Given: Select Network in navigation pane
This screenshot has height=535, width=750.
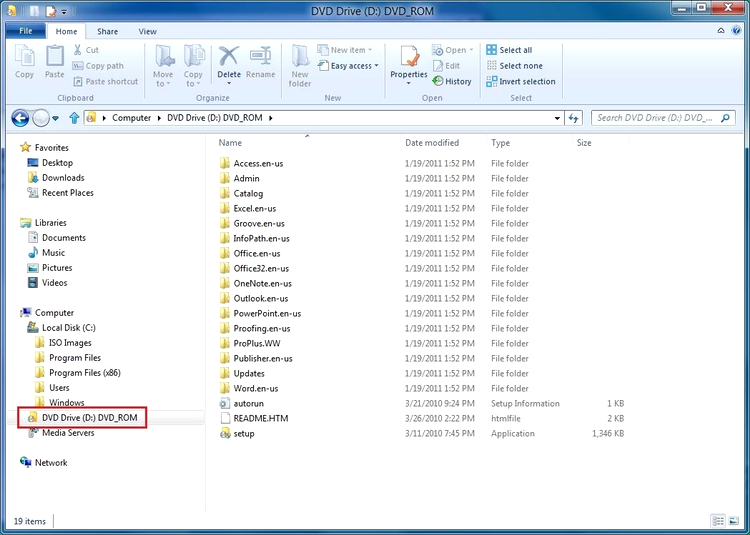Looking at the screenshot, I should pyautogui.click(x=44, y=462).
